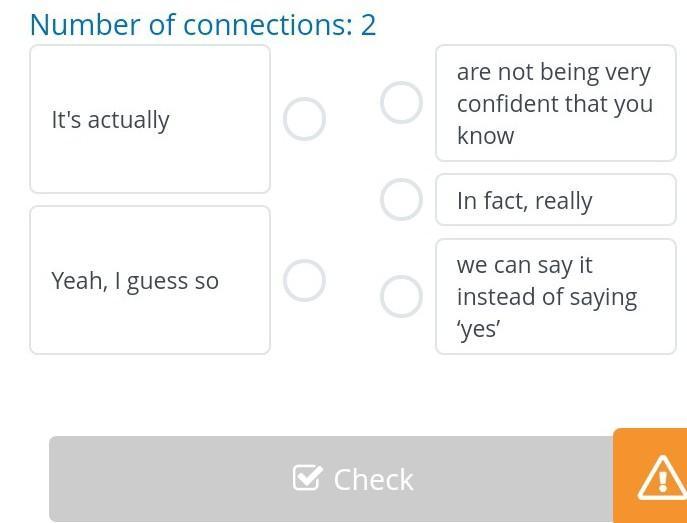687x523 pixels.
Task: Select the connector circle beside "It's actually"
Action: 304,119
